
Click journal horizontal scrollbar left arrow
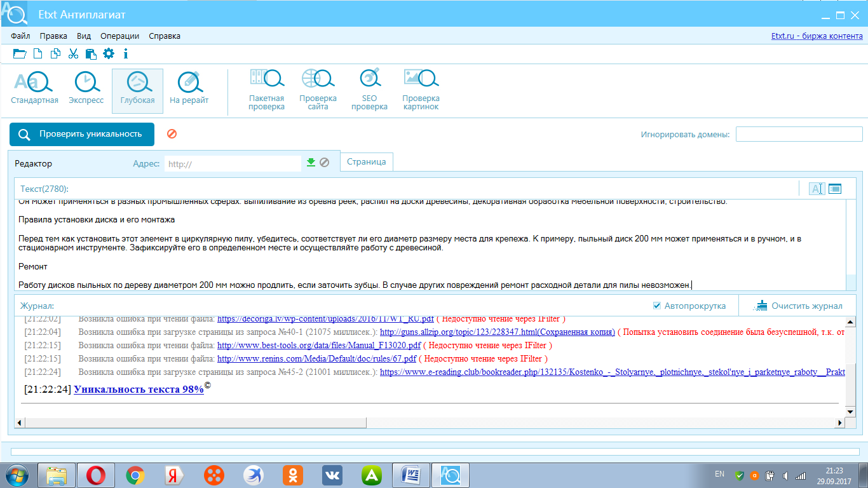pyautogui.click(x=20, y=423)
